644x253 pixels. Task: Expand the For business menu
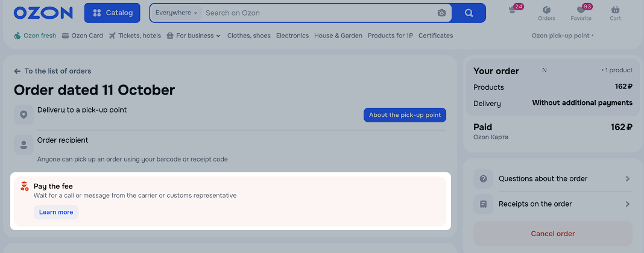(x=193, y=36)
